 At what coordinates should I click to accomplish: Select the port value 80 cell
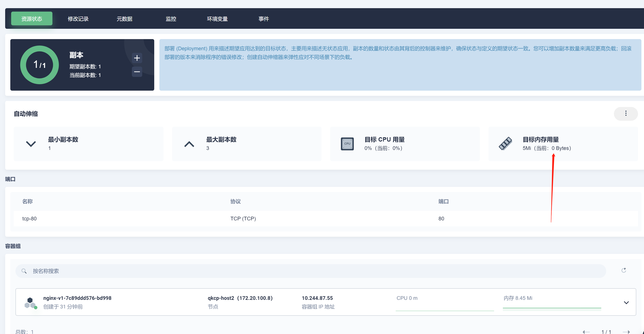point(441,218)
